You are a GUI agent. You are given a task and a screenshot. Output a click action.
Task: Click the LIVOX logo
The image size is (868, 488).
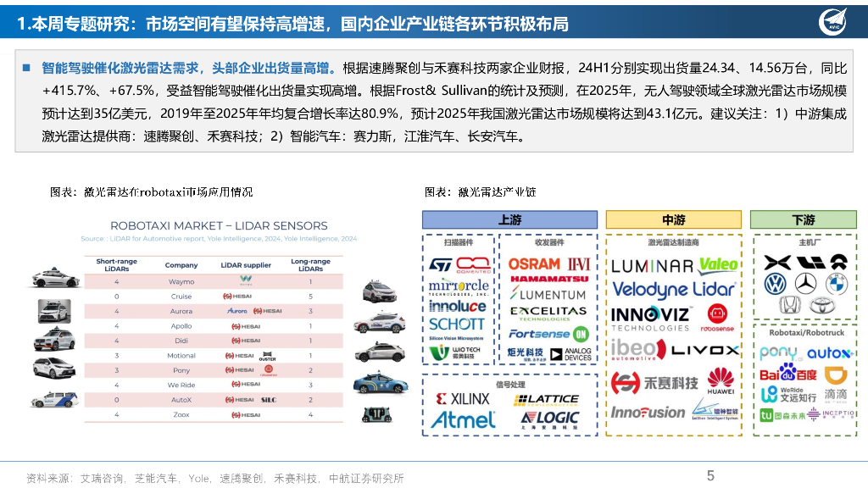pos(705,350)
